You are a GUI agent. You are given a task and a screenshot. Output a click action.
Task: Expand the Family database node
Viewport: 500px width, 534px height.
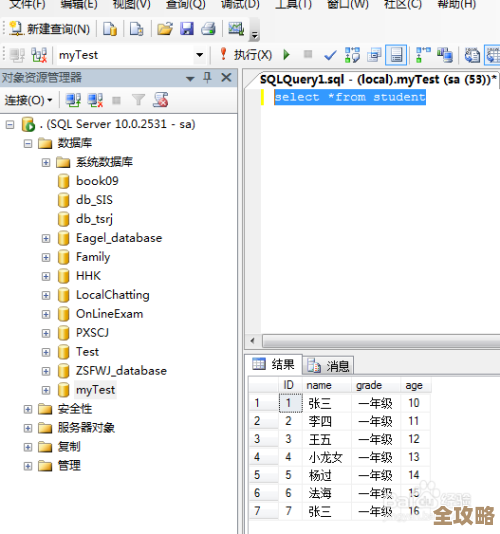coord(46,257)
